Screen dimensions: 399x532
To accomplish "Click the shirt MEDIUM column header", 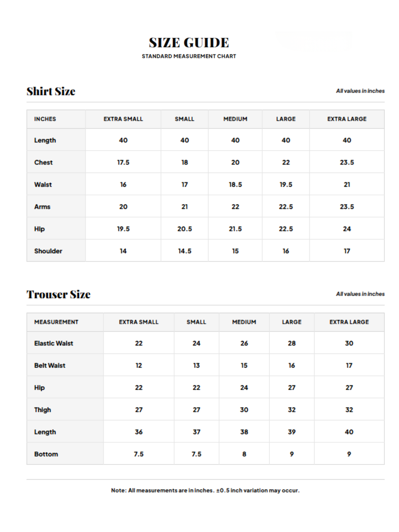I will click(235, 119).
